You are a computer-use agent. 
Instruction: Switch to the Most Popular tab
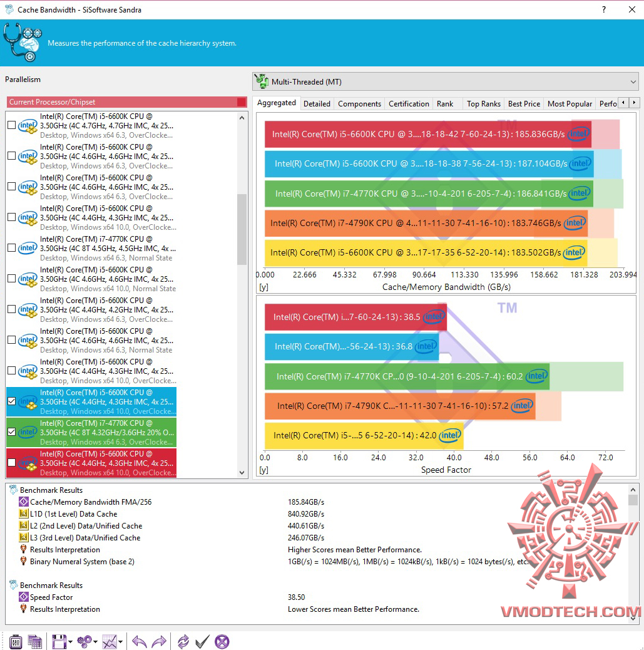point(570,103)
